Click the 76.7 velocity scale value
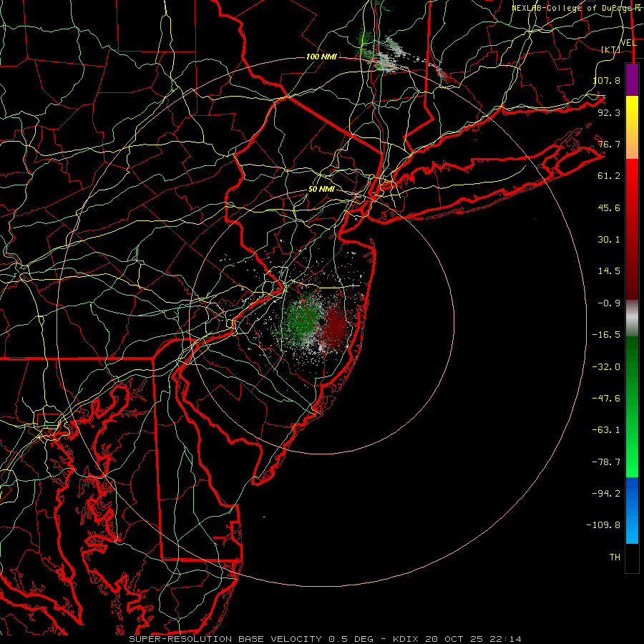The width and height of the screenshot is (644, 644). pyautogui.click(x=609, y=144)
